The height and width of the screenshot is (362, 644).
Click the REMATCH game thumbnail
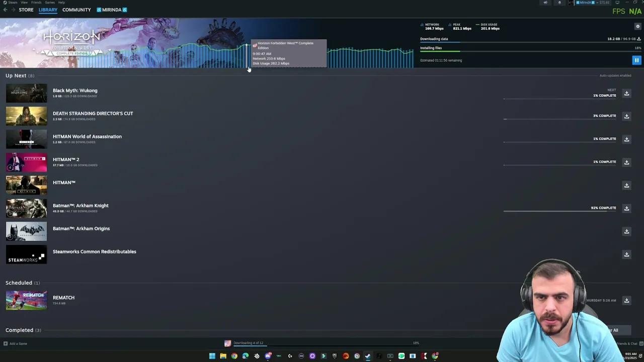tap(26, 300)
